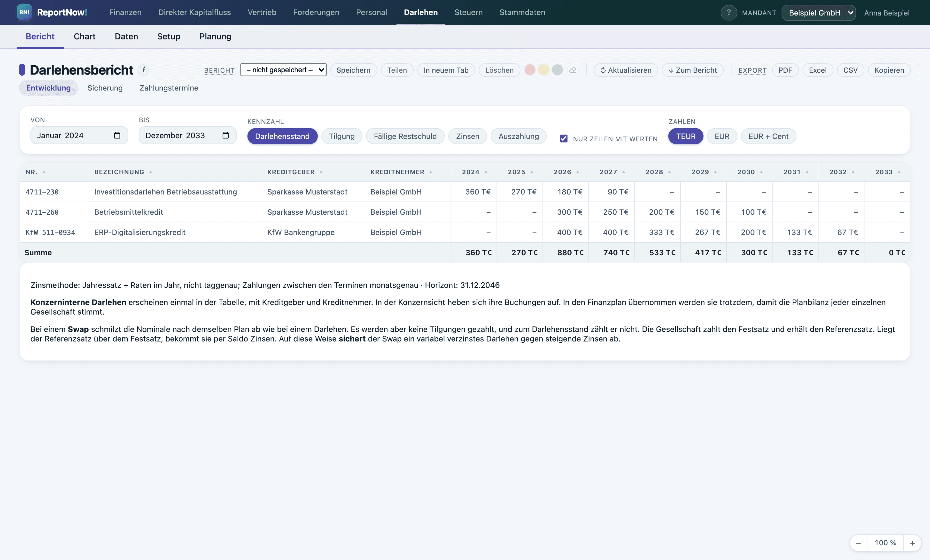Viewport: 930px width, 560px height.
Task: Sort by the 2033 column arrow
Action: pos(899,172)
